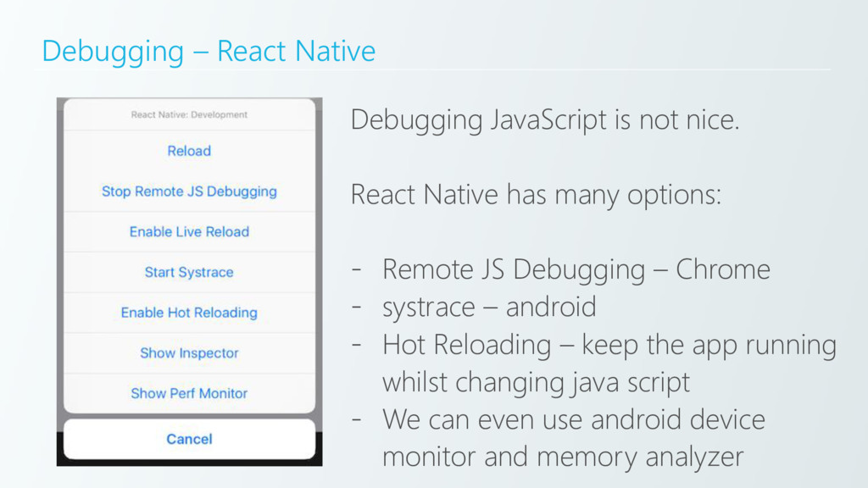
Task: Click the 'Hot Reloading' bullet text
Action: click(608, 345)
